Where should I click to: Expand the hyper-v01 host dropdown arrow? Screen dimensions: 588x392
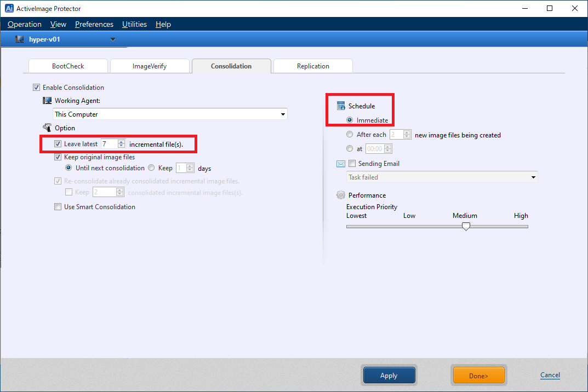pos(113,39)
